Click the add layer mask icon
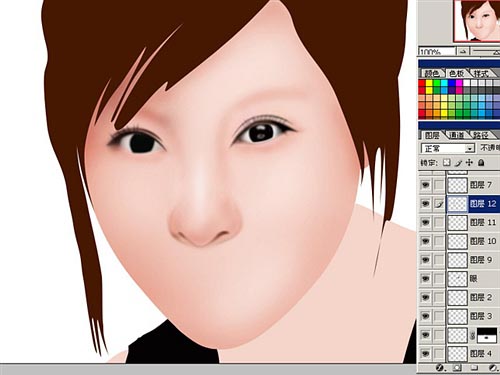This screenshot has height=375, width=500. point(457,368)
